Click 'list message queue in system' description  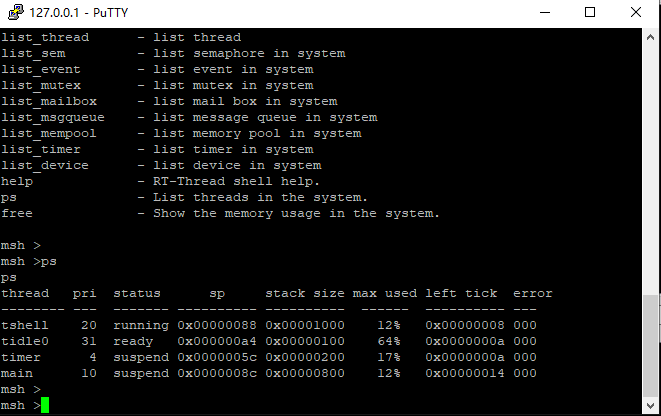click(x=265, y=118)
